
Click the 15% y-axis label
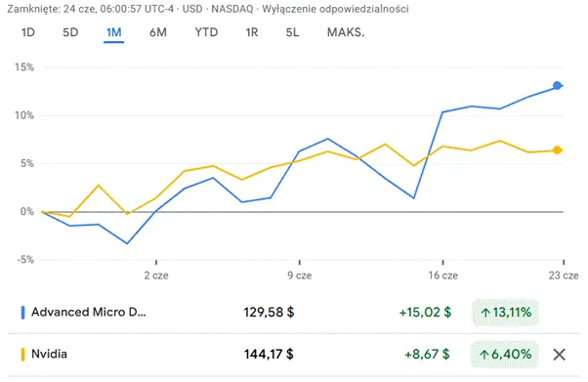click(x=24, y=67)
